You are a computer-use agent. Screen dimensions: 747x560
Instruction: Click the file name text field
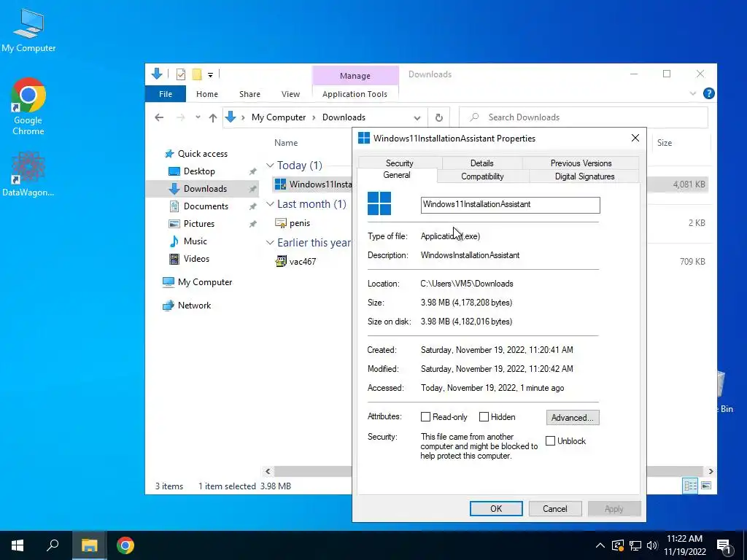[510, 205]
